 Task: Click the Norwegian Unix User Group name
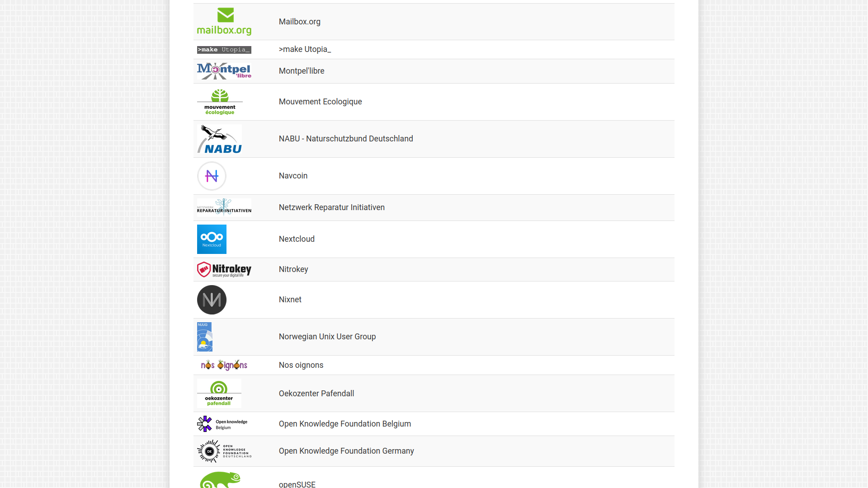(x=327, y=337)
